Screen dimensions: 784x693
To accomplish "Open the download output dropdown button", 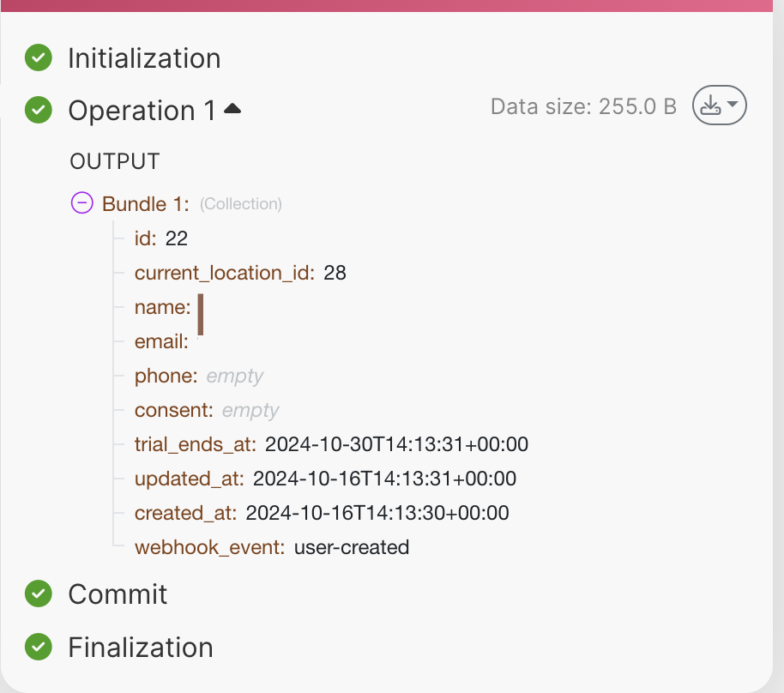I will pyautogui.click(x=719, y=106).
